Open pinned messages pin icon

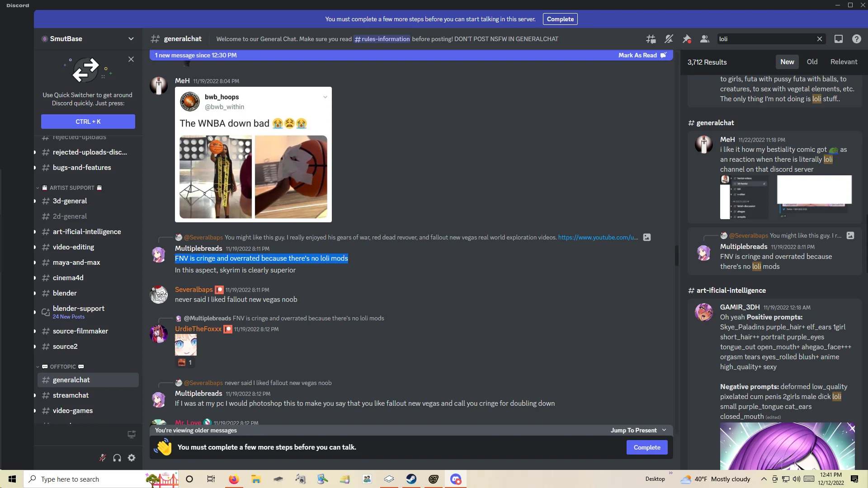(x=687, y=39)
